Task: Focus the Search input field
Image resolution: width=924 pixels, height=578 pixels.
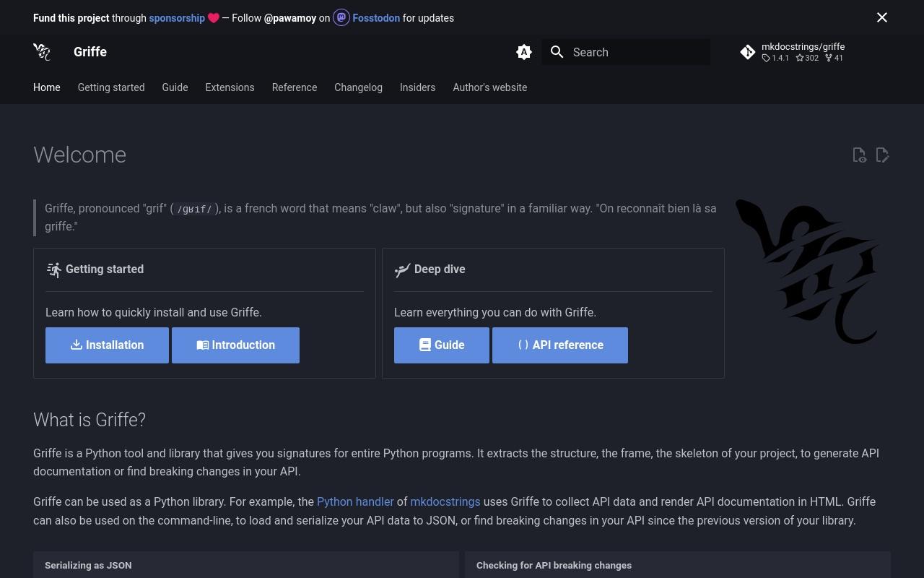Action: coord(626,52)
